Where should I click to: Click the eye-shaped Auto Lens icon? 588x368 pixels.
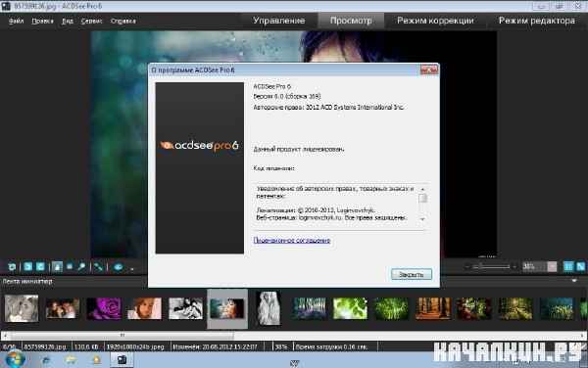click(x=119, y=267)
